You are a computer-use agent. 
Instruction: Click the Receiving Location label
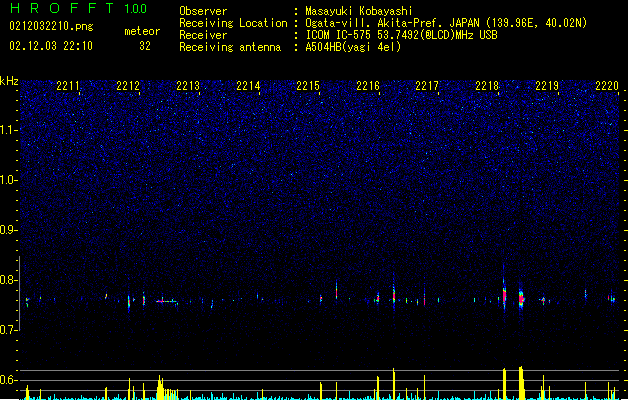[x=233, y=23]
